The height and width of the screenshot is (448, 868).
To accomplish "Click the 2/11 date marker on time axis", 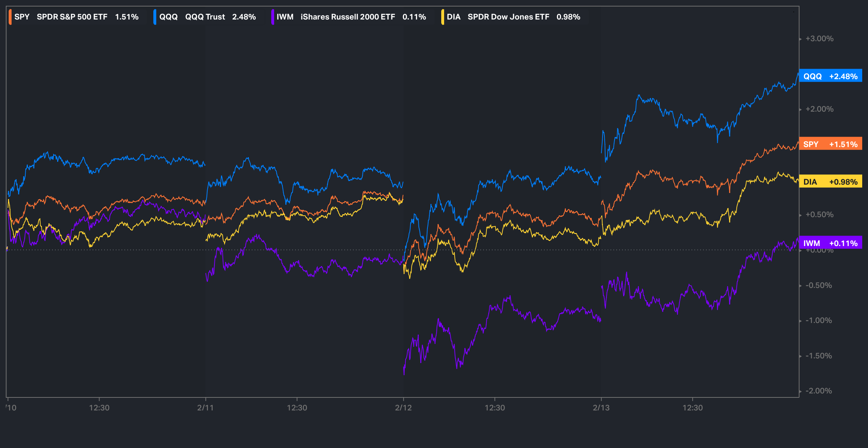I will tap(205, 408).
